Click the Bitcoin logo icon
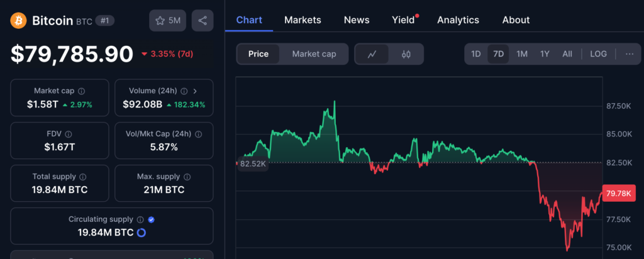This screenshot has width=644, height=259. (18, 21)
